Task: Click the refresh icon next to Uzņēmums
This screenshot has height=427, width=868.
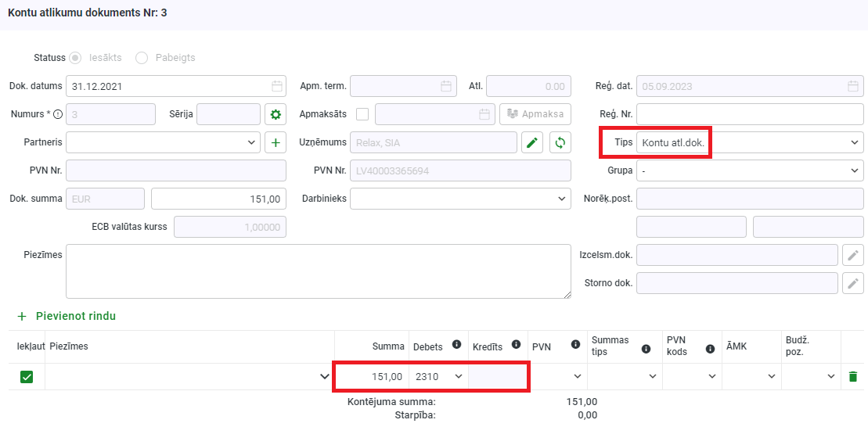Action: coord(560,142)
